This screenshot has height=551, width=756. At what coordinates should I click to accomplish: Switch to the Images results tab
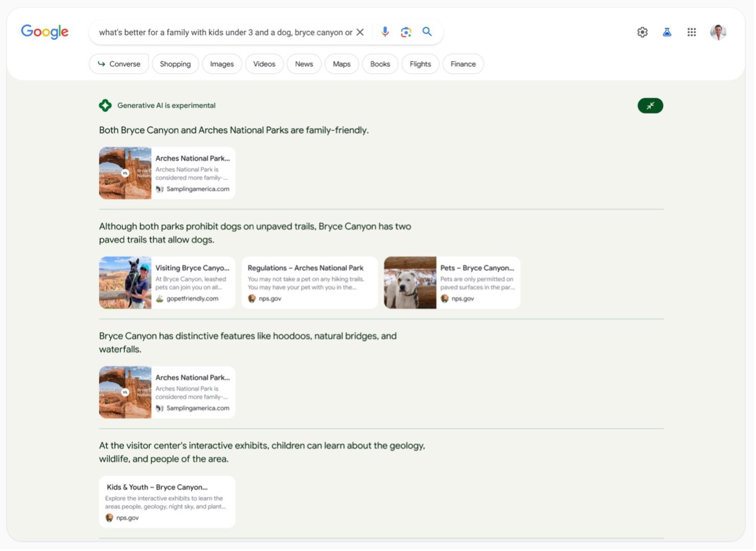point(221,63)
